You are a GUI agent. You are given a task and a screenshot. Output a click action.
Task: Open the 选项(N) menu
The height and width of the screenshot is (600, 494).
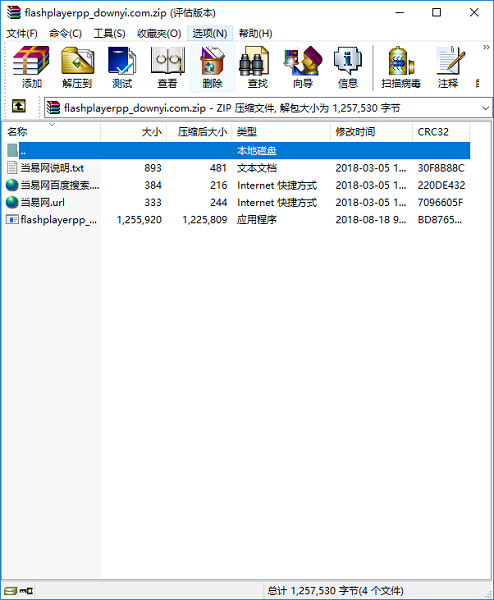210,34
